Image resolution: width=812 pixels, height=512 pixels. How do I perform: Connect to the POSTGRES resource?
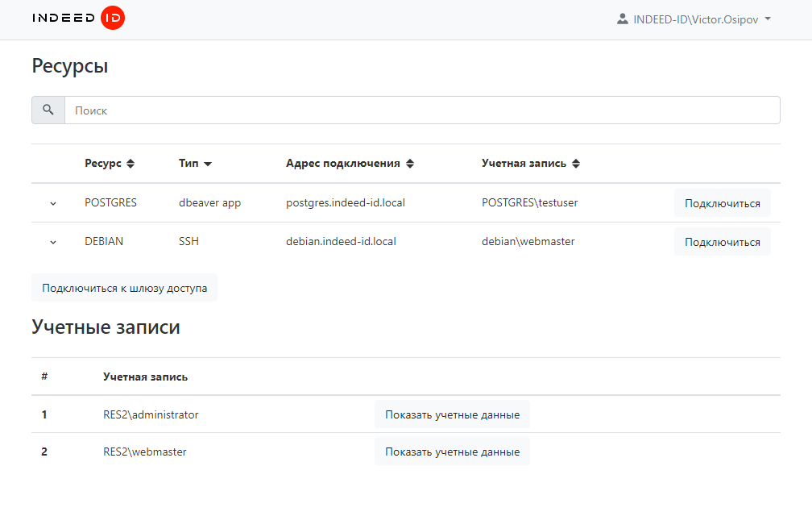click(722, 203)
